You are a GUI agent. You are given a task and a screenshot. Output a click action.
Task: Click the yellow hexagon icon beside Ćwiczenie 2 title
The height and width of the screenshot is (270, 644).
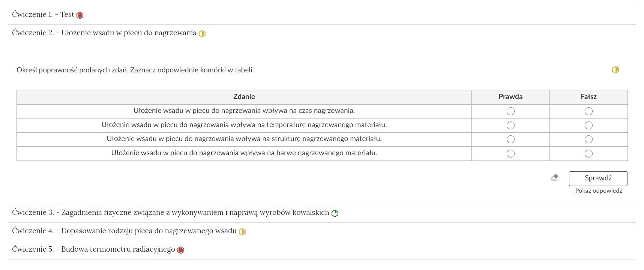203,33
